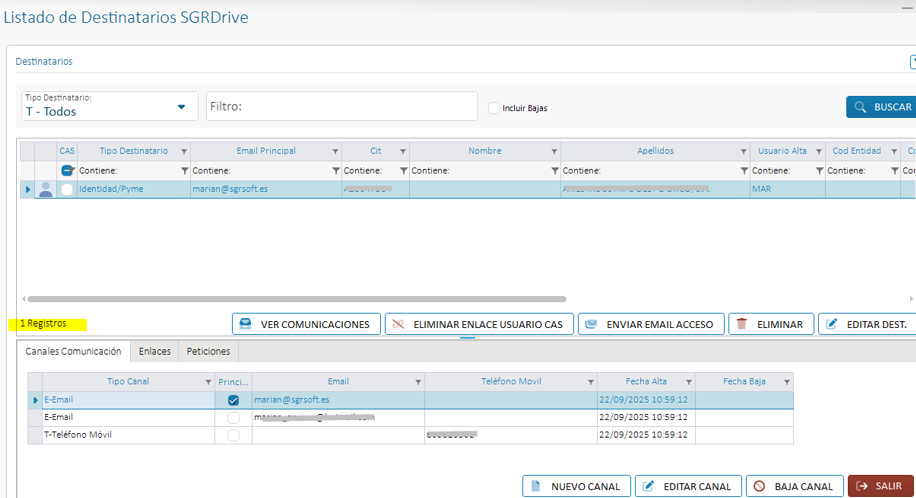
Task: Toggle CAS checkbox in Identidad/Pyme row
Action: tap(67, 189)
